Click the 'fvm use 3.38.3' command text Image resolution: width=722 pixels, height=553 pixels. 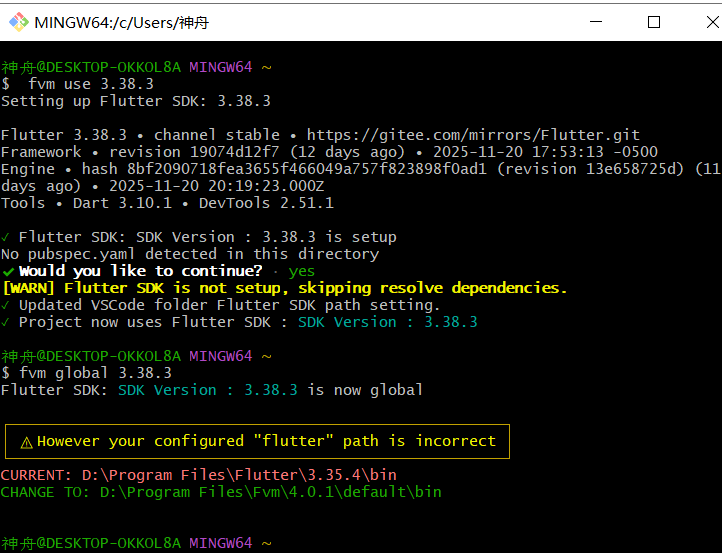click(91, 84)
